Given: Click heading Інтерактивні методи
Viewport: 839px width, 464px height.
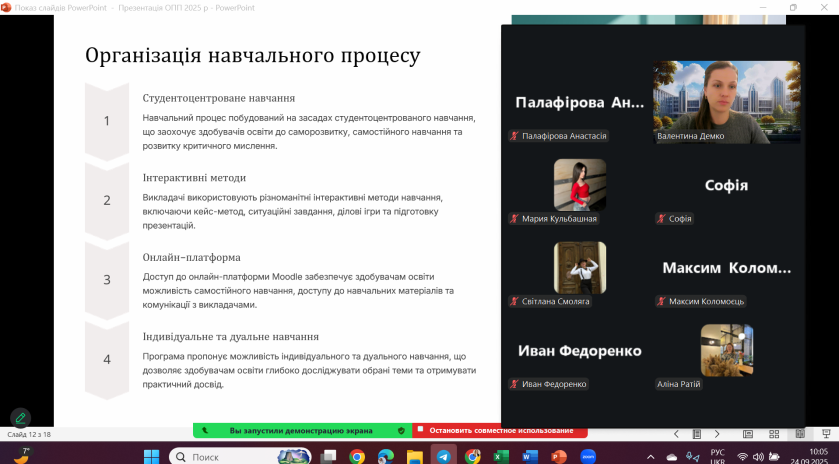Looking at the screenshot, I should [194, 178].
